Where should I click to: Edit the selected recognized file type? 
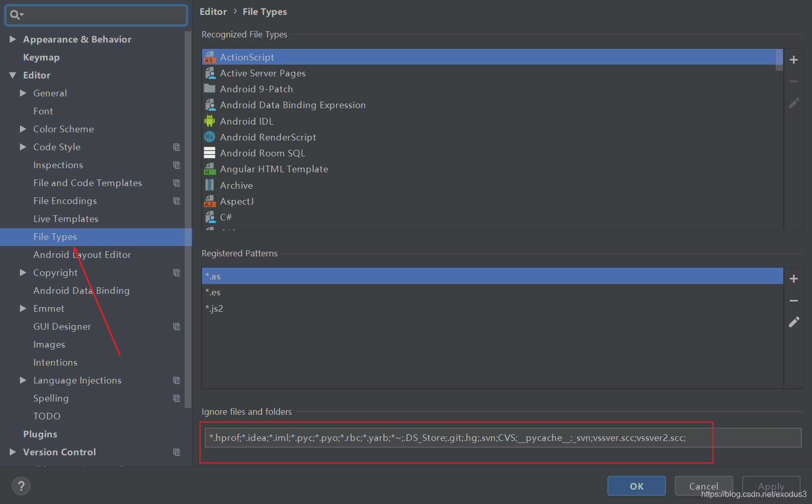(x=794, y=103)
